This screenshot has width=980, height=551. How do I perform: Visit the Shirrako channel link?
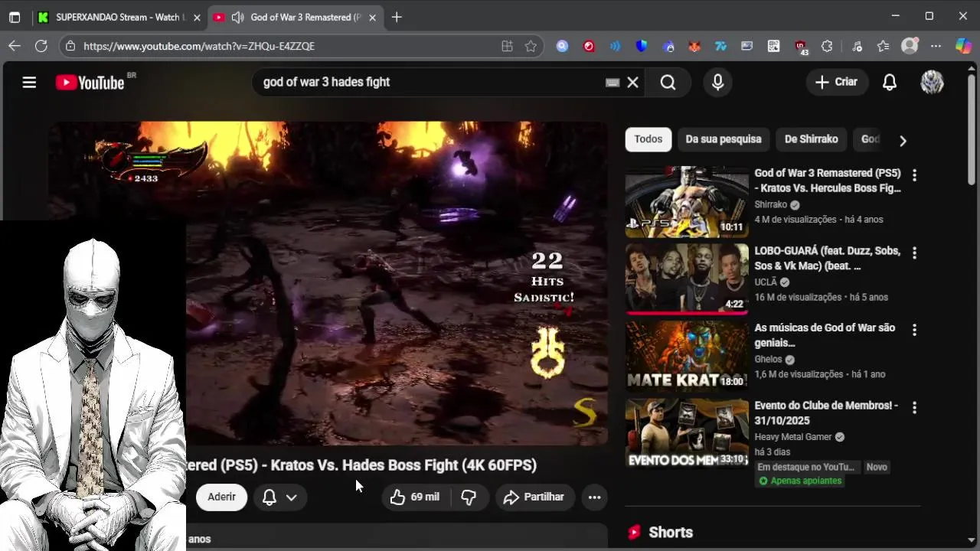click(x=770, y=204)
